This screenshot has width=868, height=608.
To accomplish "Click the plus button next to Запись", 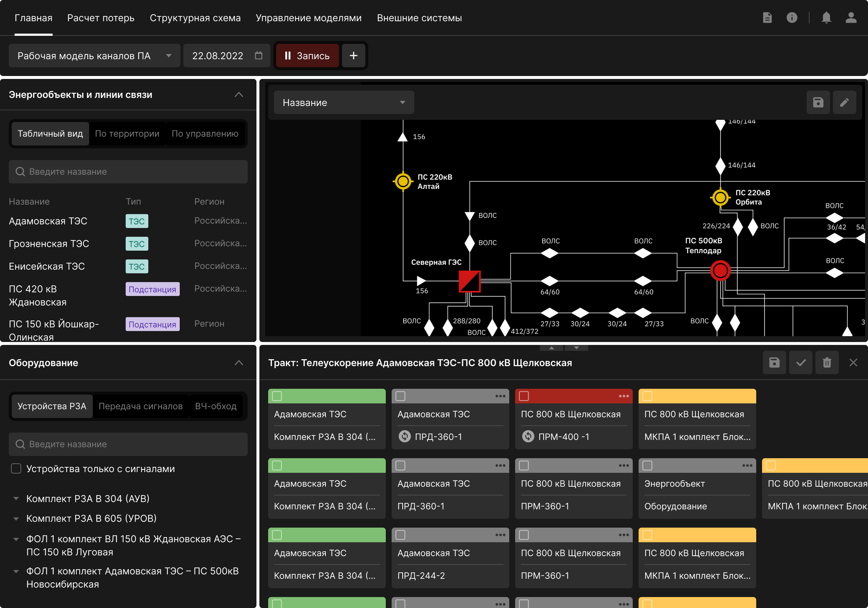I will point(354,56).
